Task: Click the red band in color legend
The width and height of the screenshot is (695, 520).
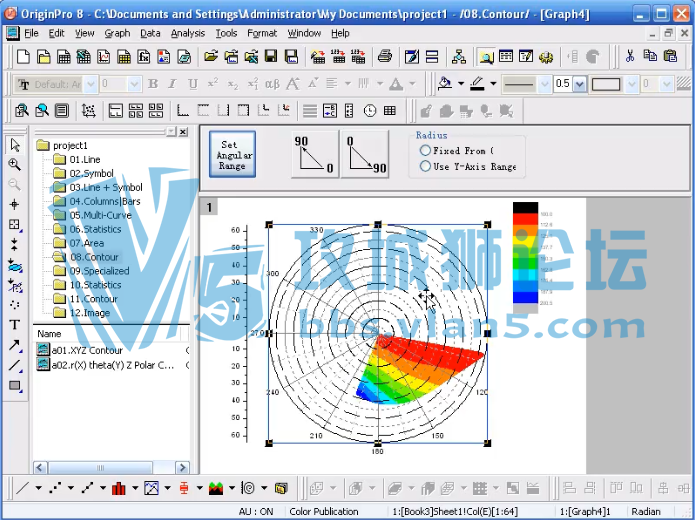Action: [x=525, y=219]
